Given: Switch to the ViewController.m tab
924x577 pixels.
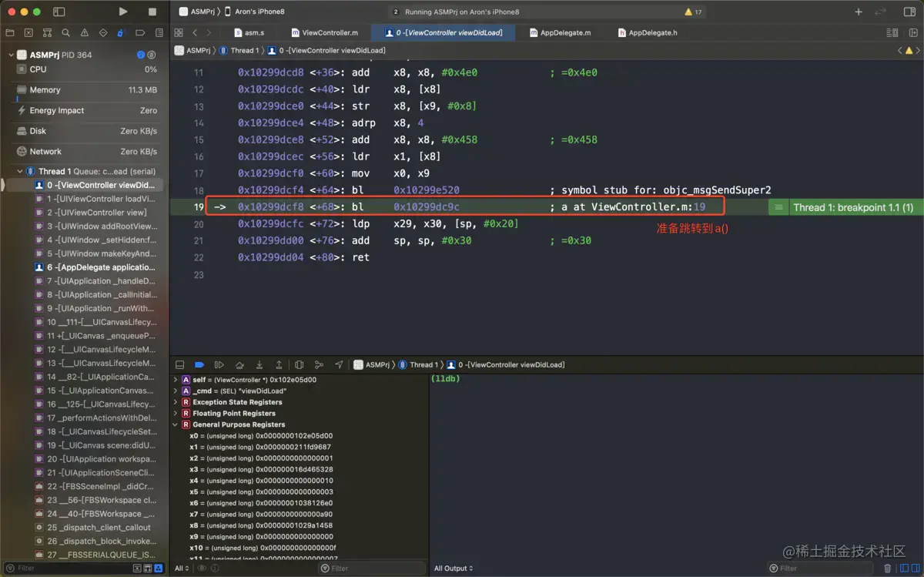Looking at the screenshot, I should (x=325, y=32).
